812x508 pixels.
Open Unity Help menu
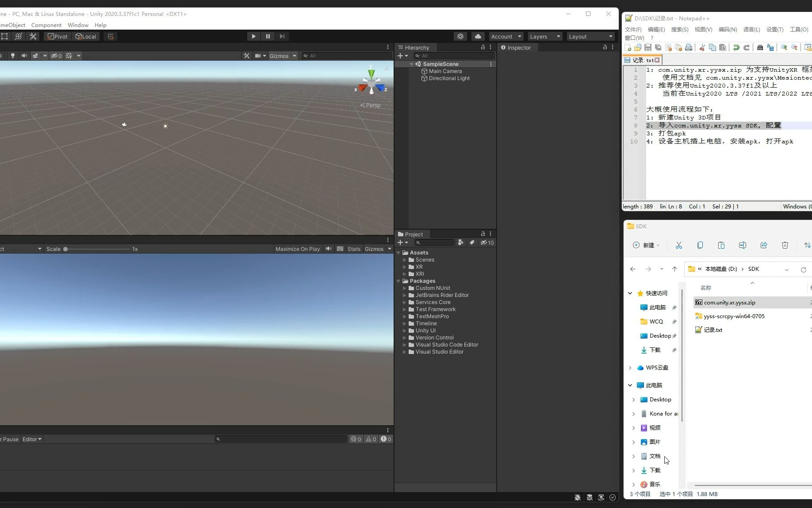coord(100,25)
